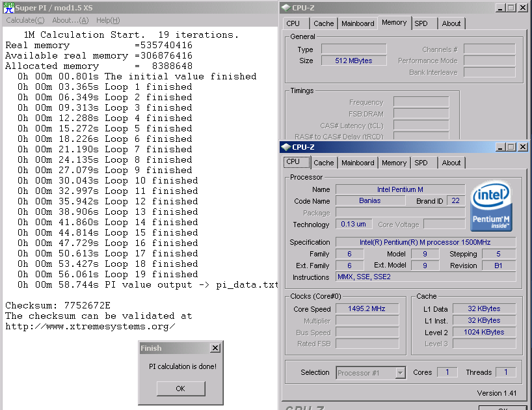532x410 pixels.
Task: Open the Help menu in Super PI
Action: pyautogui.click(x=108, y=20)
